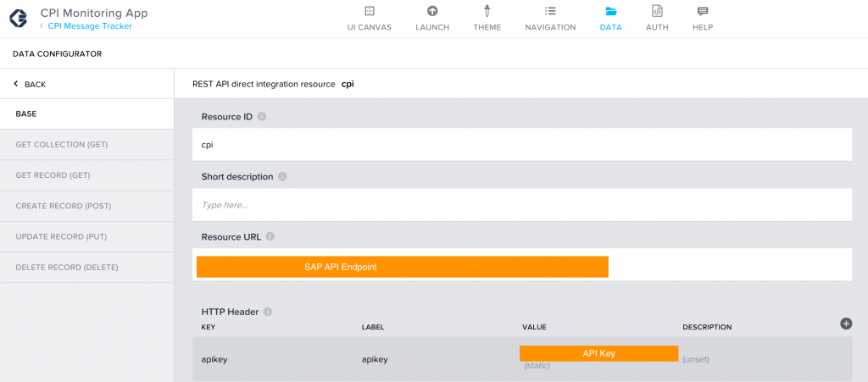
Task: Click the Launch arrow icon
Action: point(432,11)
